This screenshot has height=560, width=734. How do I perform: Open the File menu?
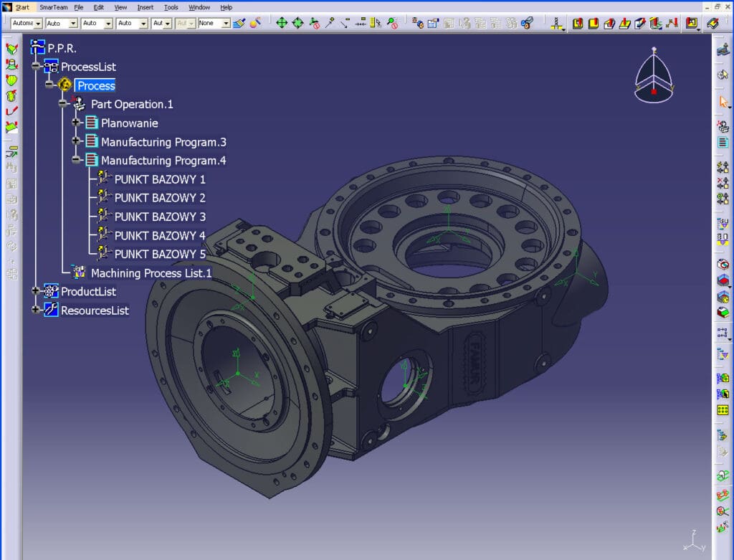coord(79,7)
